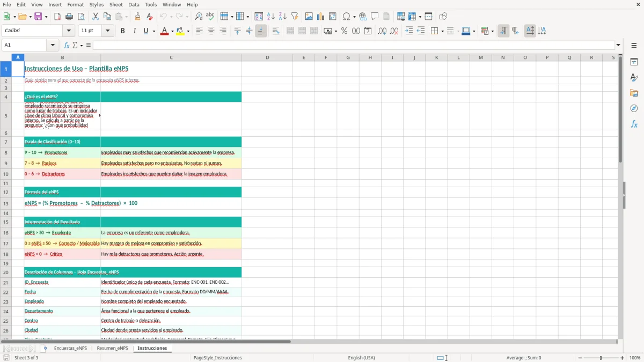Click the Sort Descending icon
This screenshot has height=362, width=644.
(283, 17)
